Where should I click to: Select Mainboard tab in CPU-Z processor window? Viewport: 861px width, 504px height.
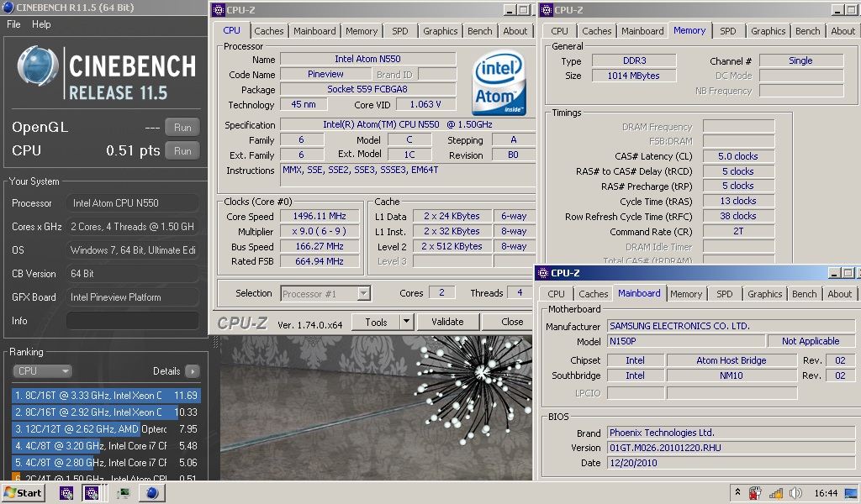point(314,31)
